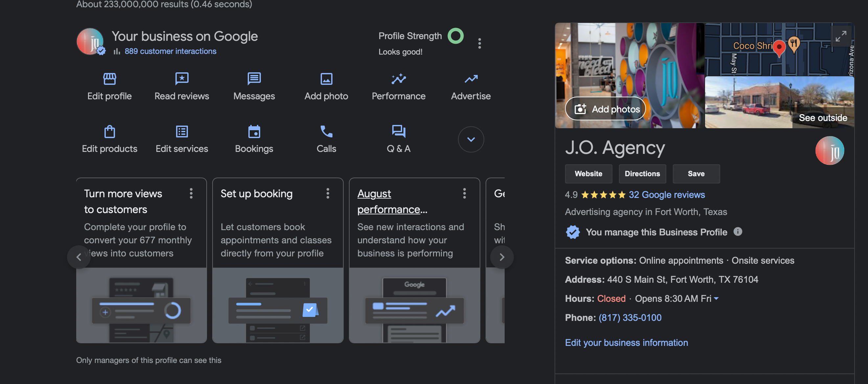Open the 32 Google reviews link
868x384 pixels.
tap(667, 195)
